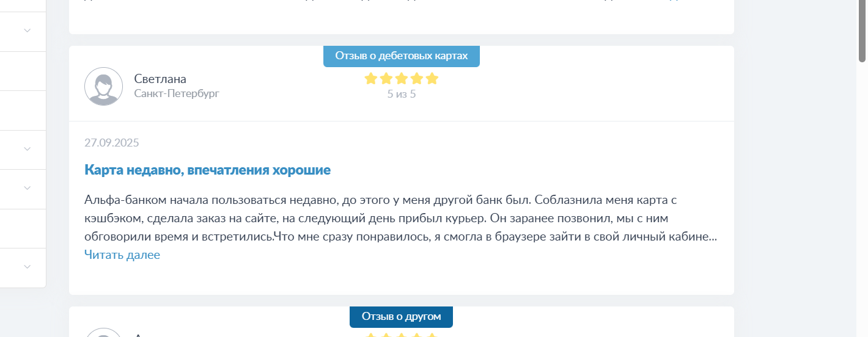Viewport: 868px width, 337px height.
Task: Click the second star in Светлана's rating
Action: 386,78
